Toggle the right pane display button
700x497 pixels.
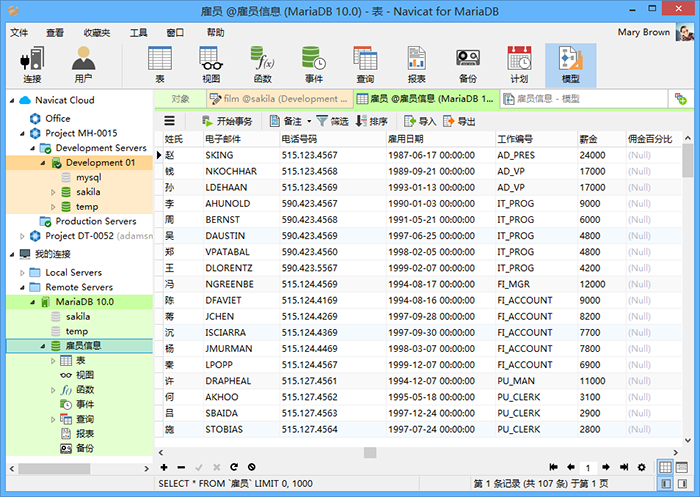pyautogui.click(x=682, y=484)
